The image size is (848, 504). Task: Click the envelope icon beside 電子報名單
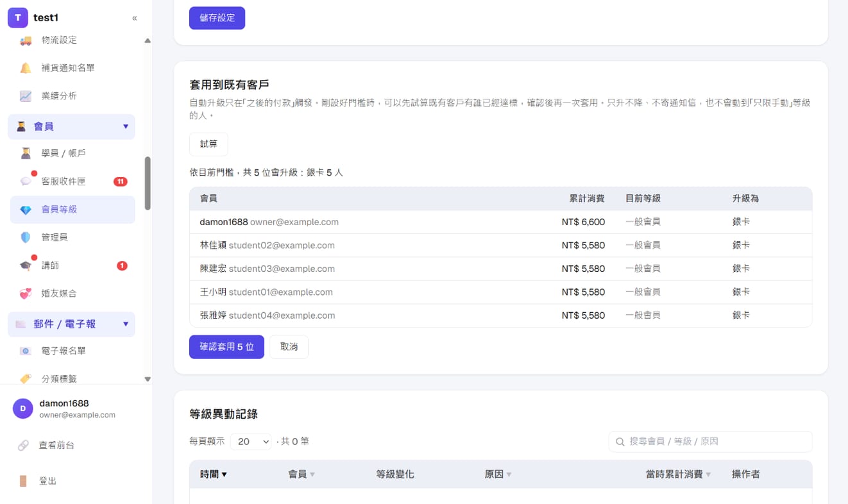(26, 351)
